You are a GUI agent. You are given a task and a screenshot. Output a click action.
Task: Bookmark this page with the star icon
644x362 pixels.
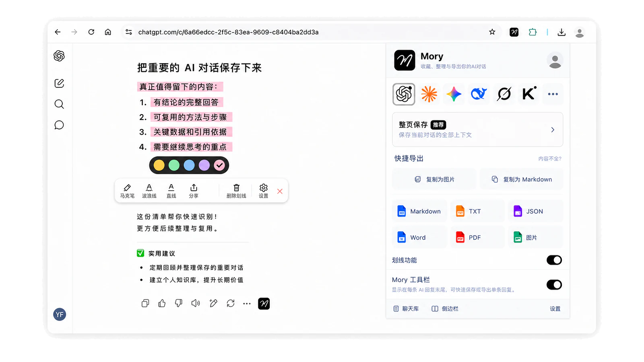click(492, 32)
